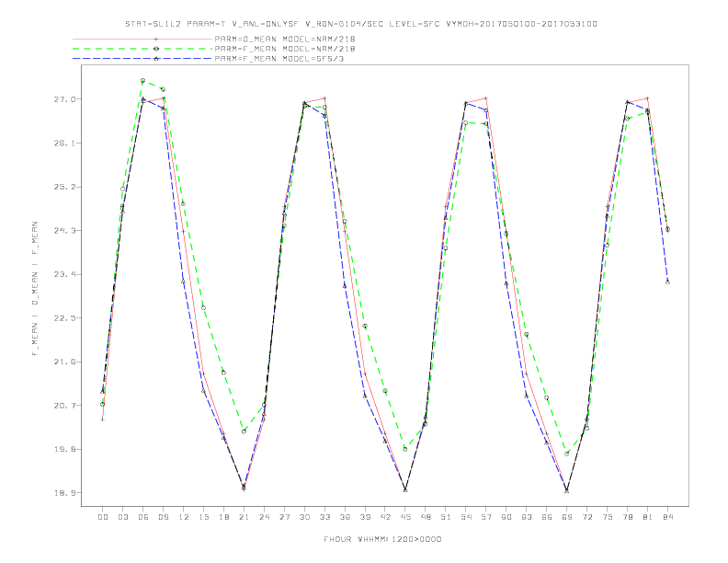Click x-axis tick label '54'
This screenshot has height=563, width=728.
(466, 517)
